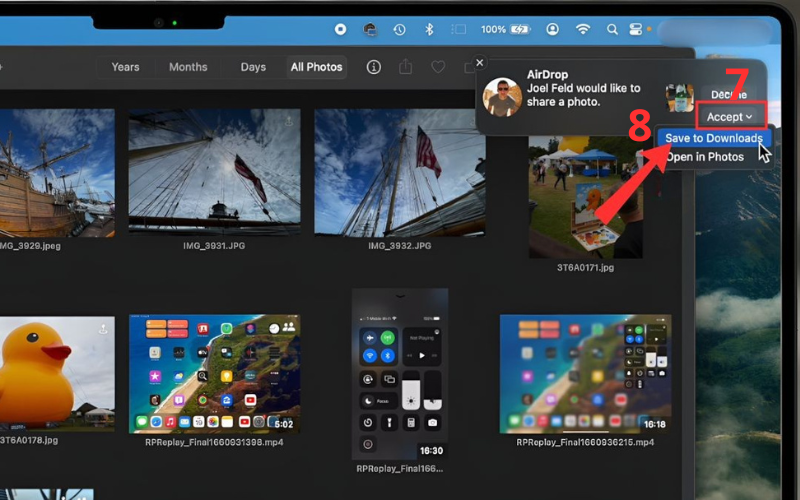Choose Open in Photos from Accept menu
Viewport: 800px width, 500px height.
click(705, 157)
